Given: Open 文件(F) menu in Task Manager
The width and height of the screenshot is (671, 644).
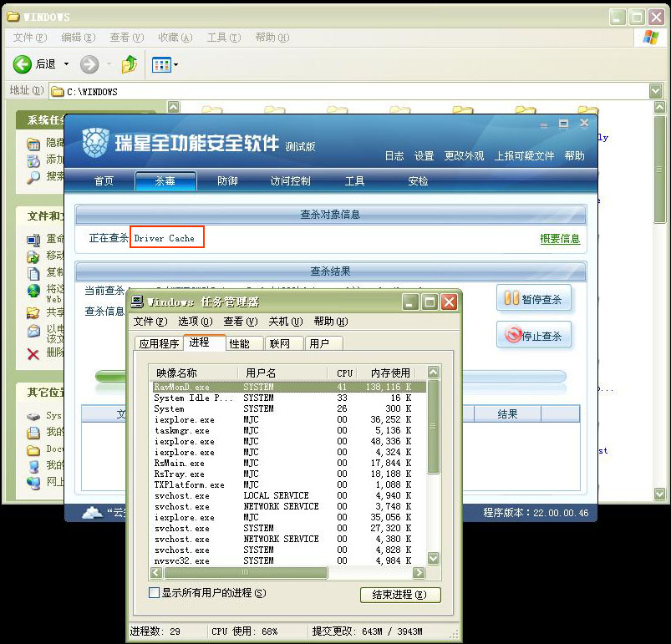Looking at the screenshot, I should 150,321.
